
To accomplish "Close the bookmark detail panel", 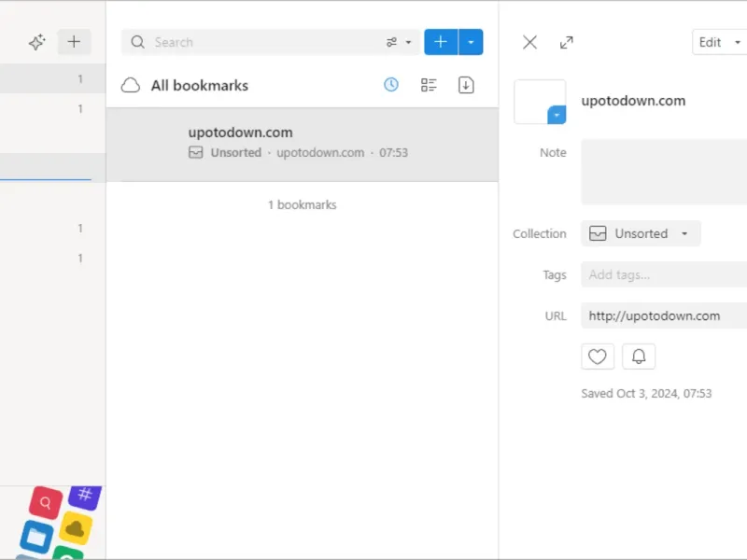I will (529, 42).
